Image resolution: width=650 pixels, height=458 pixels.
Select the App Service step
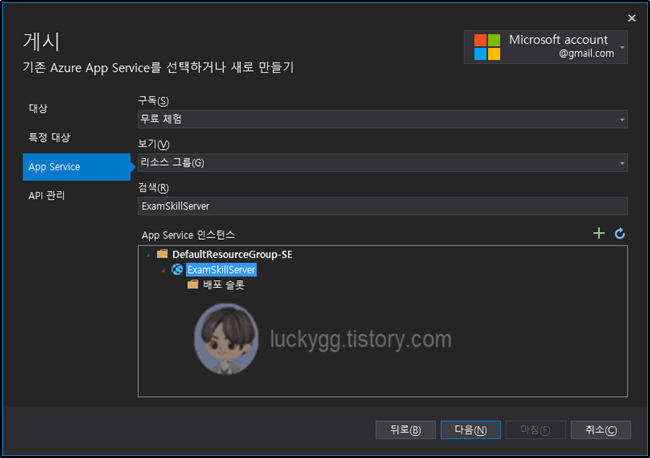click(x=77, y=167)
